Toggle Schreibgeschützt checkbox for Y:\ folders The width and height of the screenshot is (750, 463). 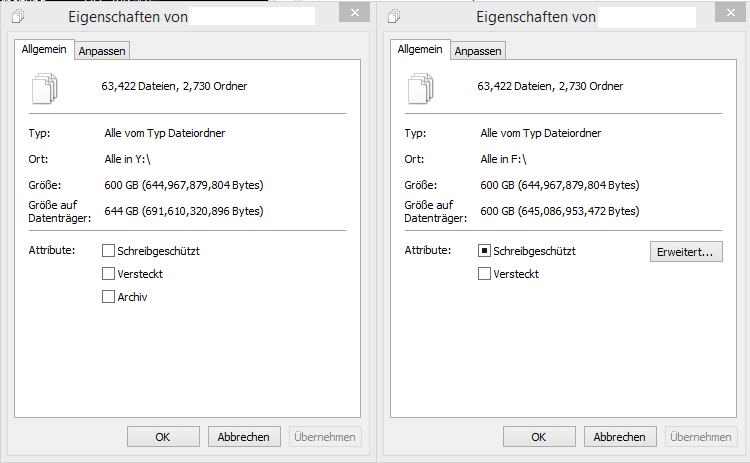click(x=109, y=251)
